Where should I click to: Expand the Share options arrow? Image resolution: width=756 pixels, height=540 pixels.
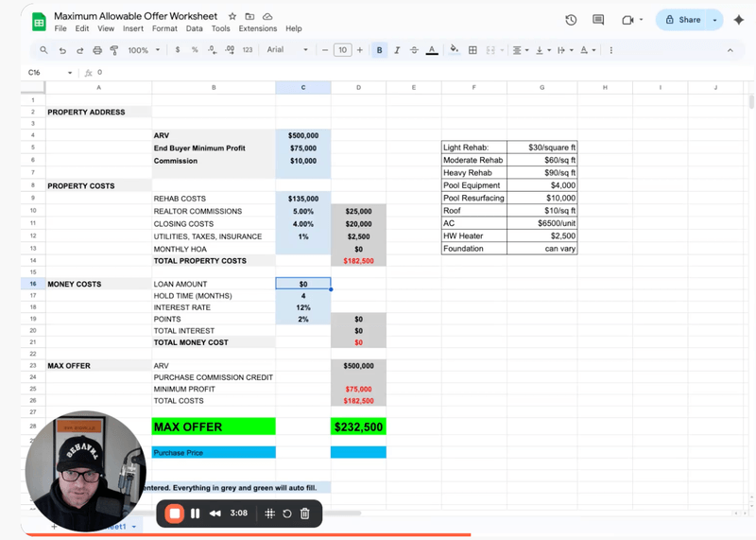tap(714, 20)
